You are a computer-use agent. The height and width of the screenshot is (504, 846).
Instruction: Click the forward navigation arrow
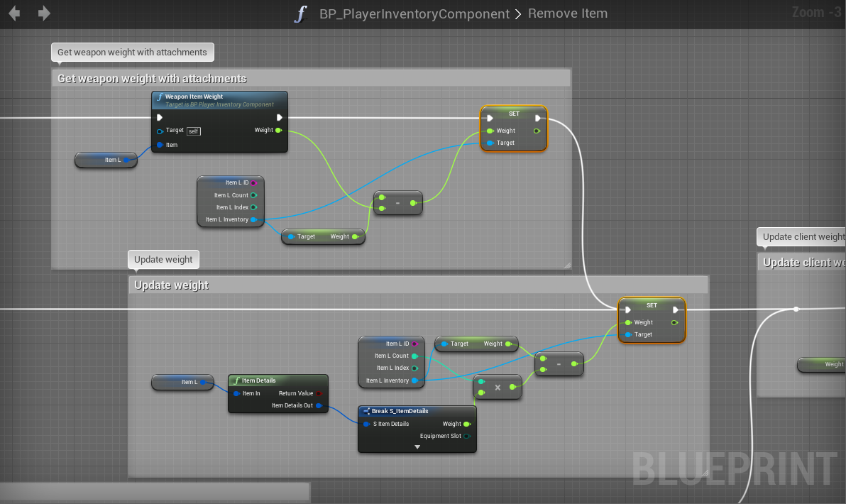44,13
